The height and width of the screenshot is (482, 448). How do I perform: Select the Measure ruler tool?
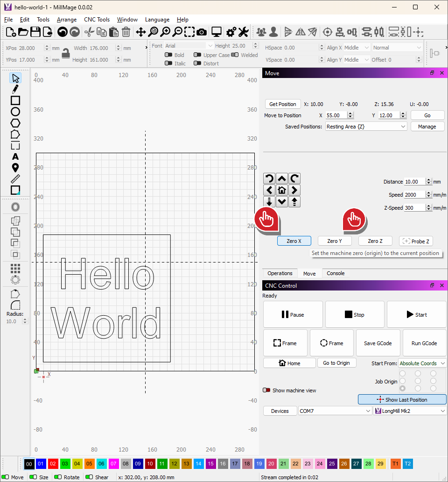click(x=15, y=179)
